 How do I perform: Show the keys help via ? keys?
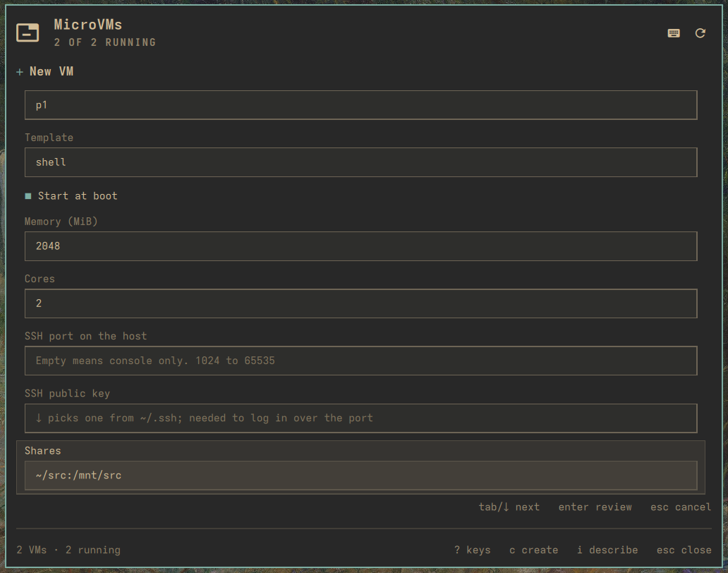(472, 550)
